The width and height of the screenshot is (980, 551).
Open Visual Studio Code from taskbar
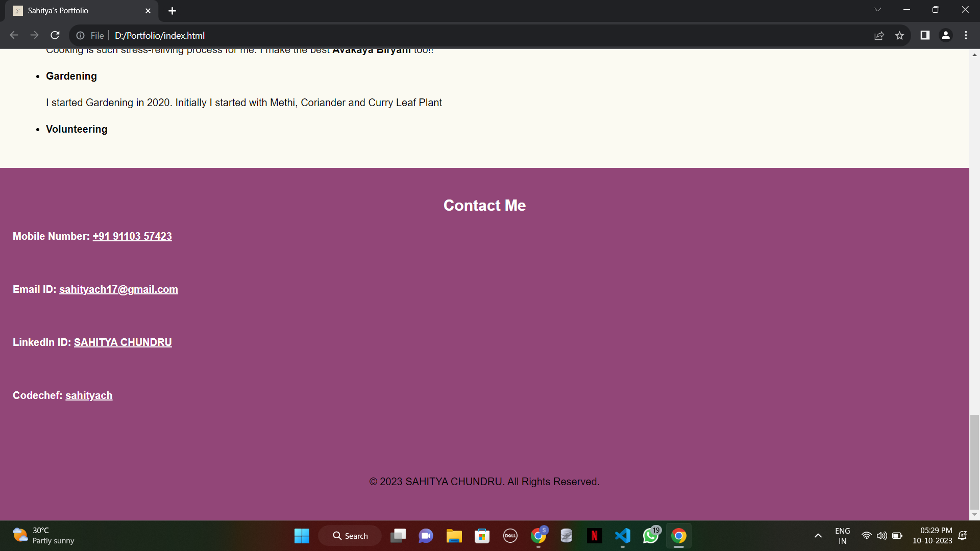coord(622,536)
